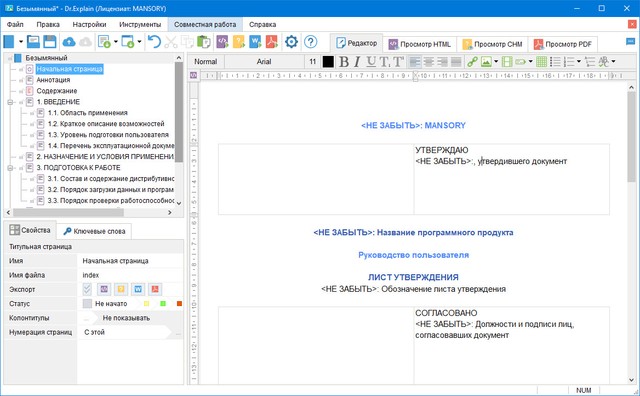Toggle Word export in the Экспорт row
Viewport: 640px width, 396px height.
[x=138, y=289]
